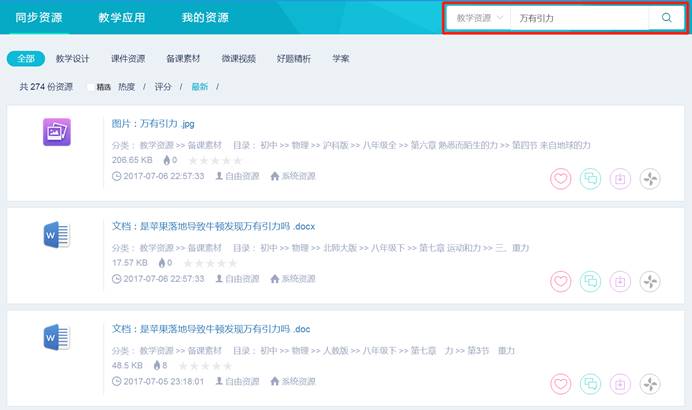Sort results by 最新
Viewport: 692px width, 410px height.
point(199,87)
